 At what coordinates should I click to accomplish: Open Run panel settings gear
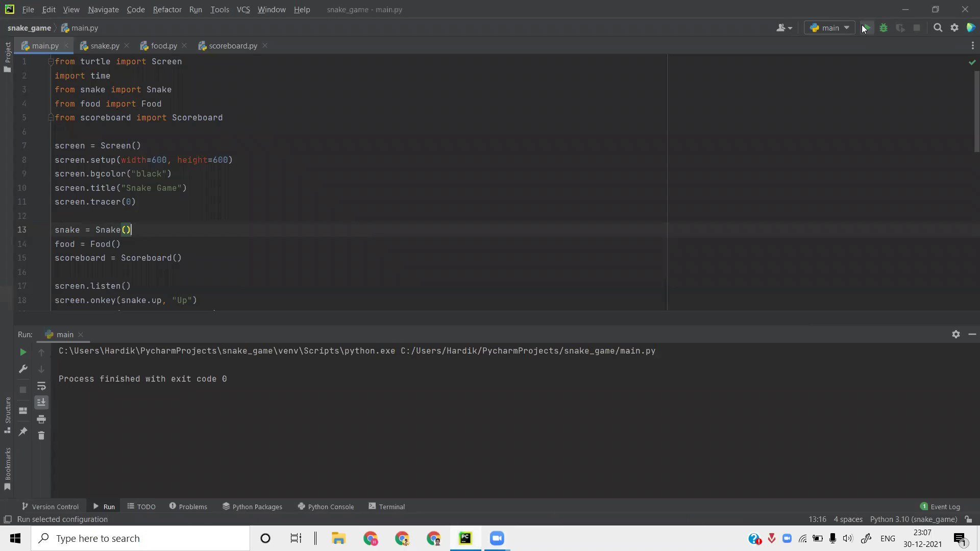[x=955, y=334]
